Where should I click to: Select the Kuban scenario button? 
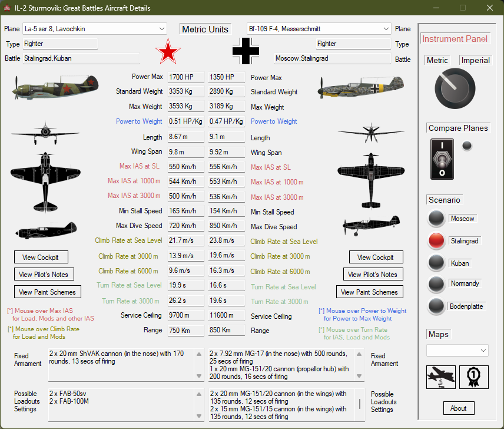coord(436,263)
